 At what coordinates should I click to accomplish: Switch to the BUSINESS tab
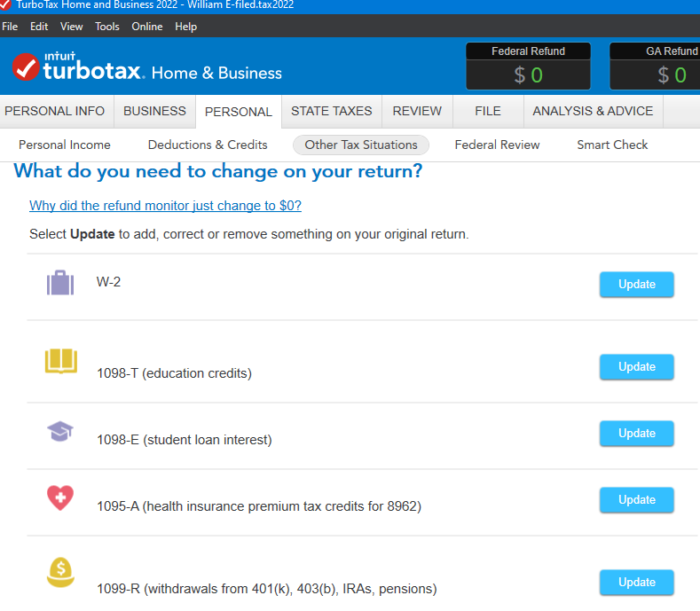154,111
